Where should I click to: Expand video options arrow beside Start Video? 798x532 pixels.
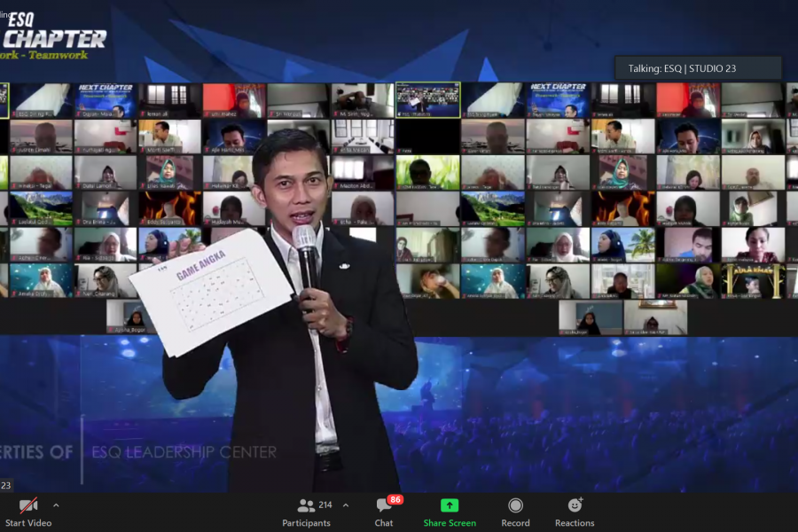pos(56,505)
